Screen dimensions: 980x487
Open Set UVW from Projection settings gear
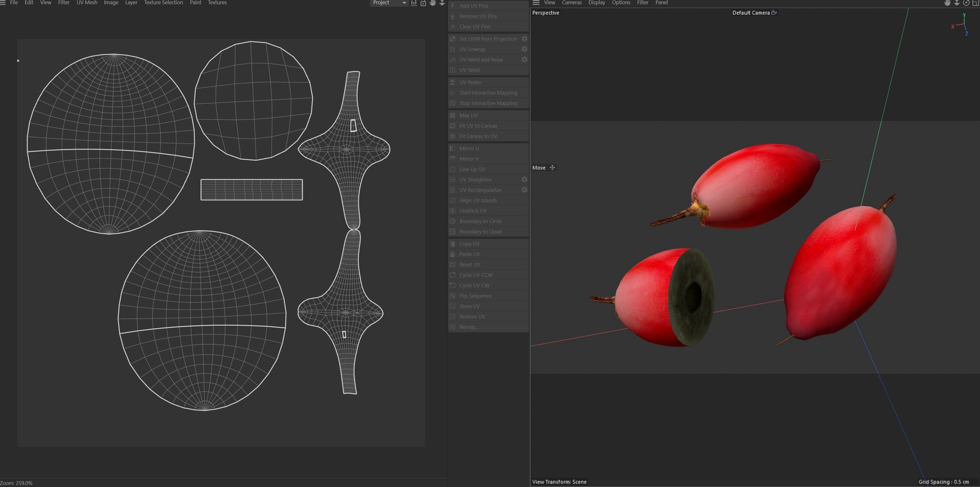(524, 39)
